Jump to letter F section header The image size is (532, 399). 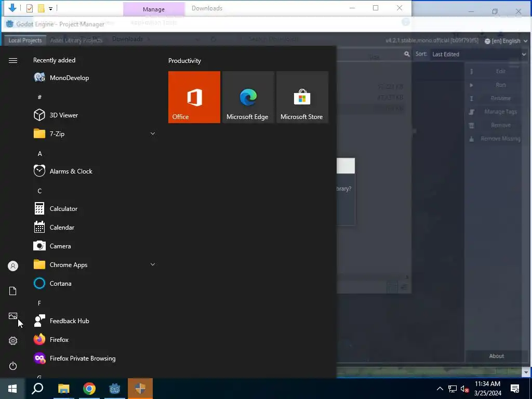pos(39,303)
